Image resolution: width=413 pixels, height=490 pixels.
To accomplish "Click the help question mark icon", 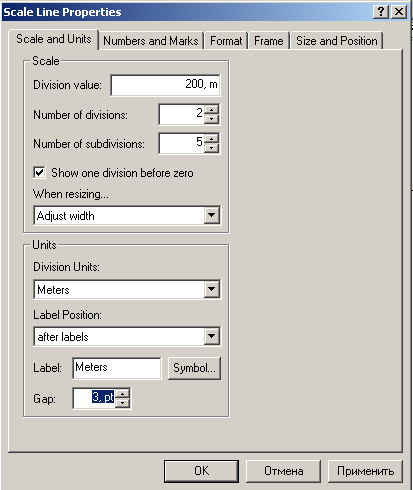I will click(x=381, y=12).
